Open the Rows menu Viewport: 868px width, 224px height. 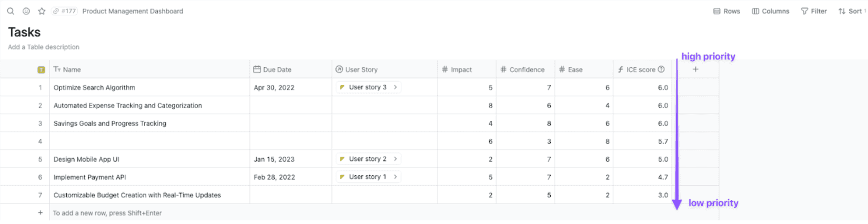tap(726, 11)
